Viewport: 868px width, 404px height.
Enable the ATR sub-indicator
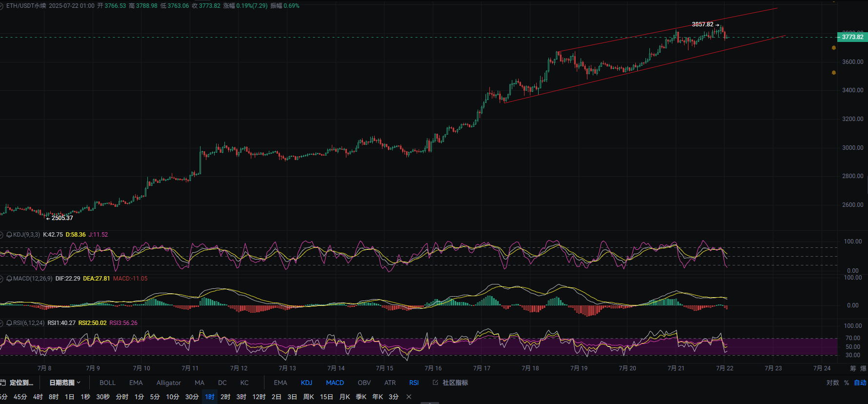[x=390, y=383]
